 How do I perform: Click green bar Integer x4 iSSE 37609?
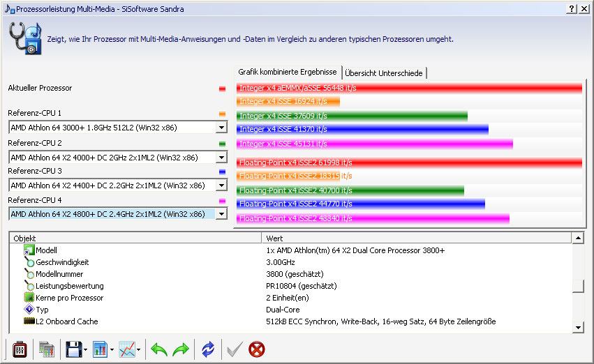(352, 116)
